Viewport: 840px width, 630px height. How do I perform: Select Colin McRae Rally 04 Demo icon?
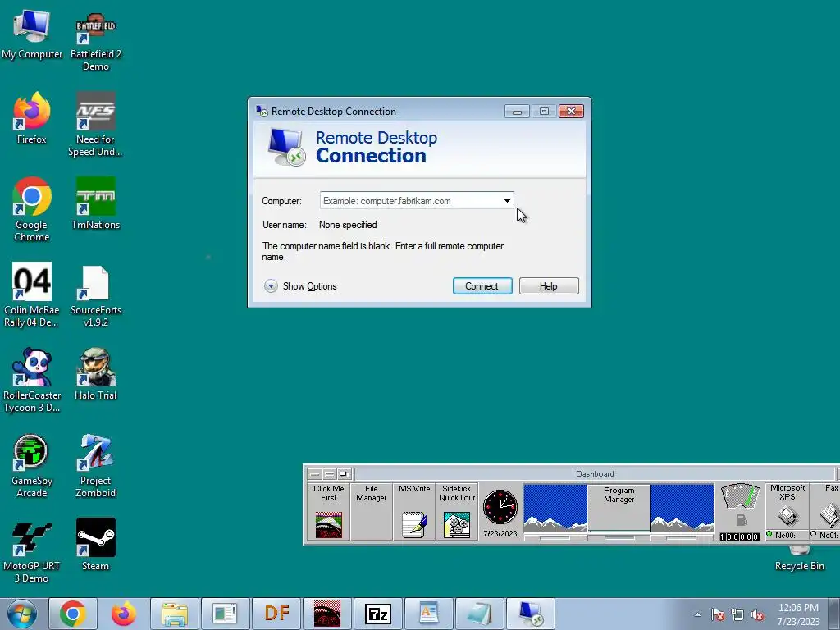tap(32, 294)
